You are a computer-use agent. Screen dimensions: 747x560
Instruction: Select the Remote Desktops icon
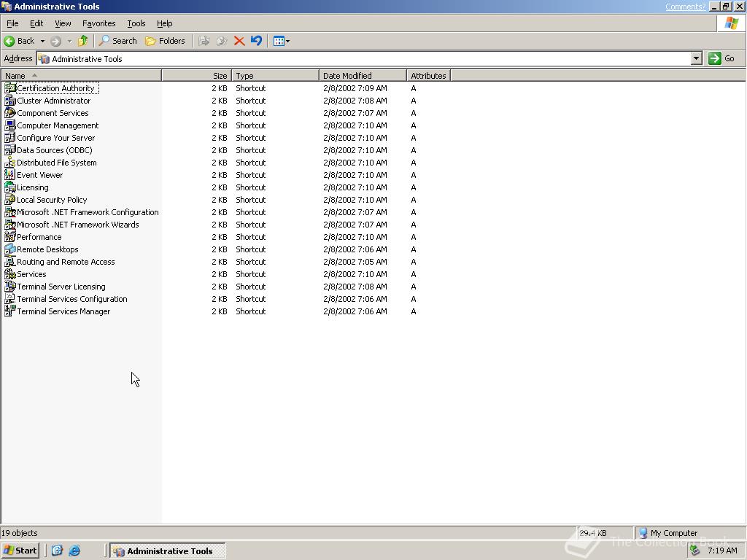coord(10,249)
